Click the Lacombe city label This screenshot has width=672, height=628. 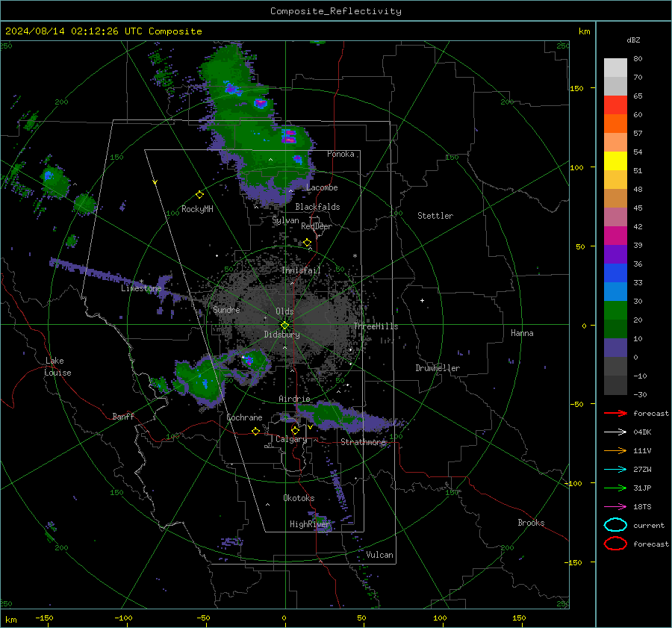322,187
